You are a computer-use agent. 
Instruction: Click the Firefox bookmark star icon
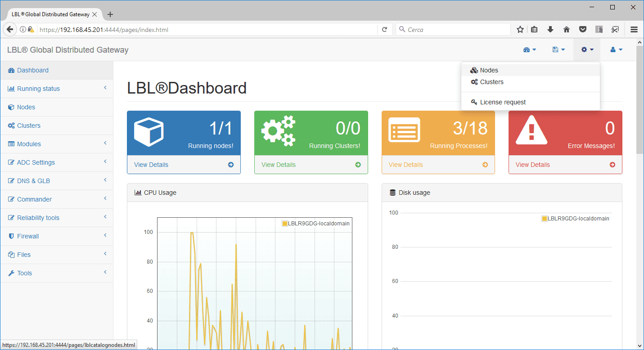[520, 30]
